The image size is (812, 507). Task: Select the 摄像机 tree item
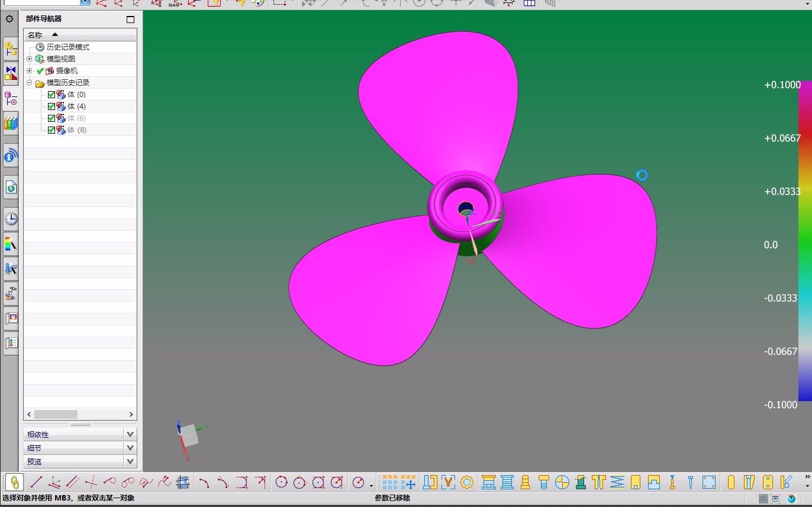pyautogui.click(x=67, y=71)
